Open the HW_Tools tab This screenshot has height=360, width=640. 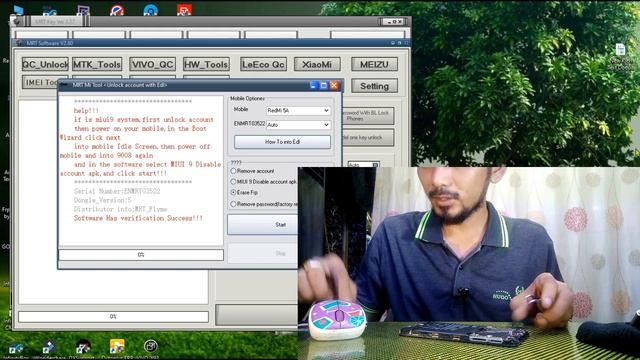(x=206, y=64)
